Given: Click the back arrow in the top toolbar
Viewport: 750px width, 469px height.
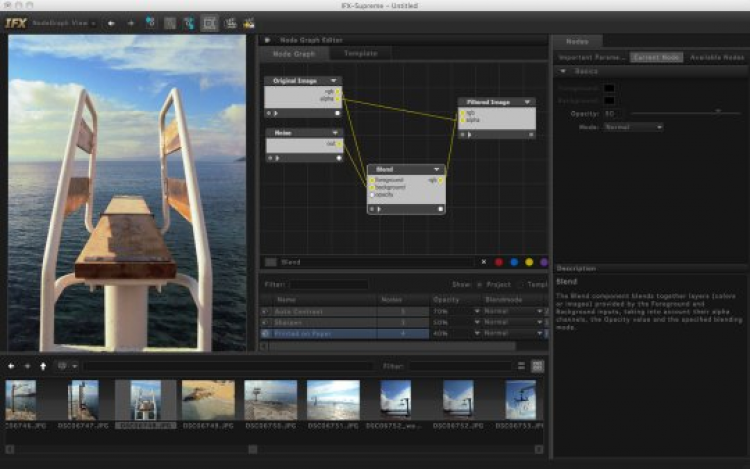Looking at the screenshot, I should click(111, 22).
